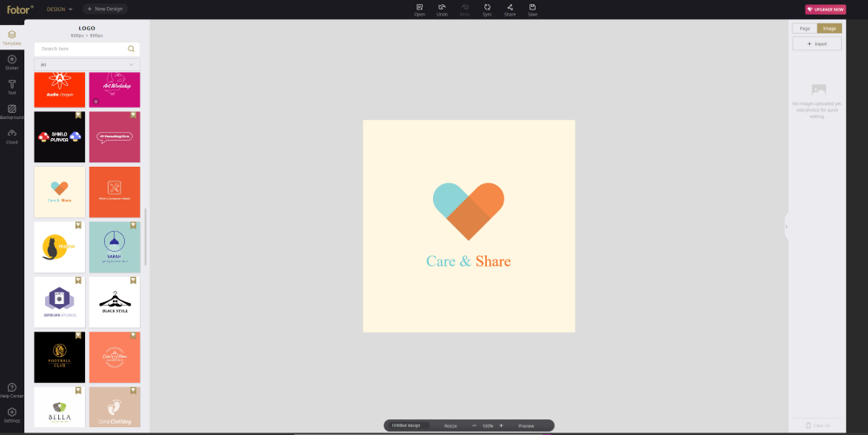The image size is (868, 435).
Task: Click the Share icon
Action: 510,10
